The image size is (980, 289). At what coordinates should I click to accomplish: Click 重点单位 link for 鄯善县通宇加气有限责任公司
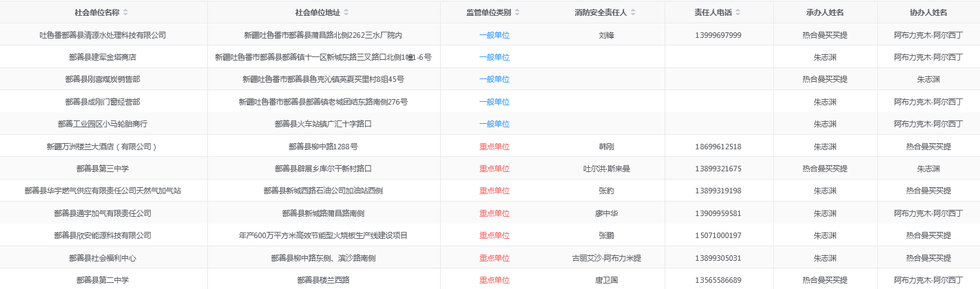click(494, 213)
